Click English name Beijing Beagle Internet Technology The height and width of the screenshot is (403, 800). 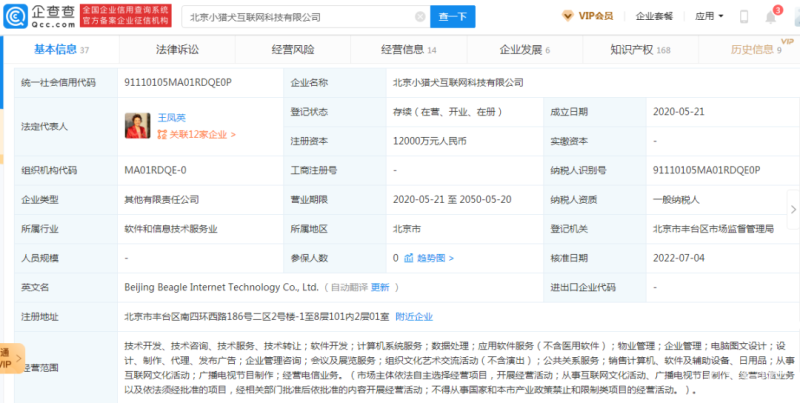221,287
